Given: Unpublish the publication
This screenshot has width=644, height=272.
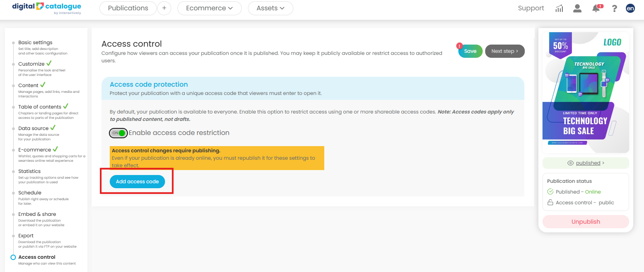Looking at the screenshot, I should [585, 222].
